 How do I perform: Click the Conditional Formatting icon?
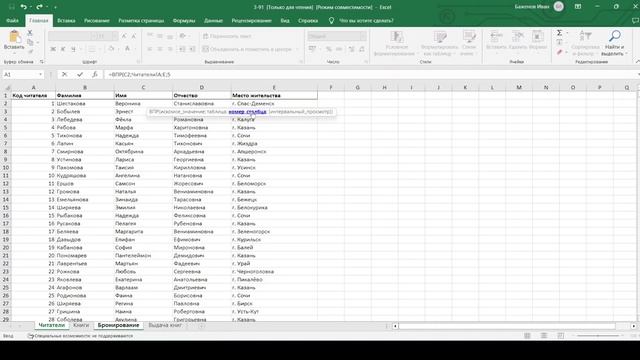click(x=396, y=37)
